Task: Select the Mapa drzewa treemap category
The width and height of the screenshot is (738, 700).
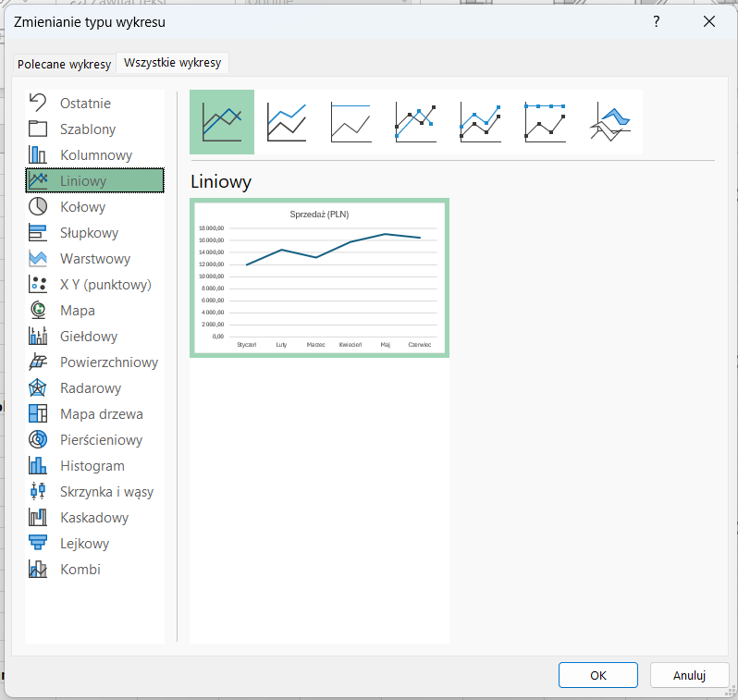Action: (101, 414)
